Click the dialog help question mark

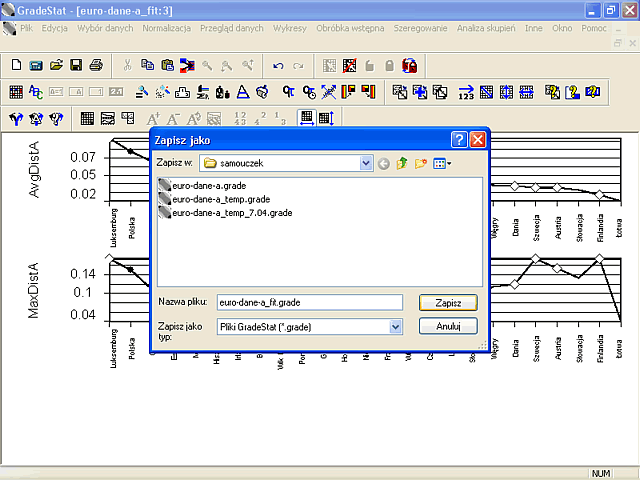point(459,140)
